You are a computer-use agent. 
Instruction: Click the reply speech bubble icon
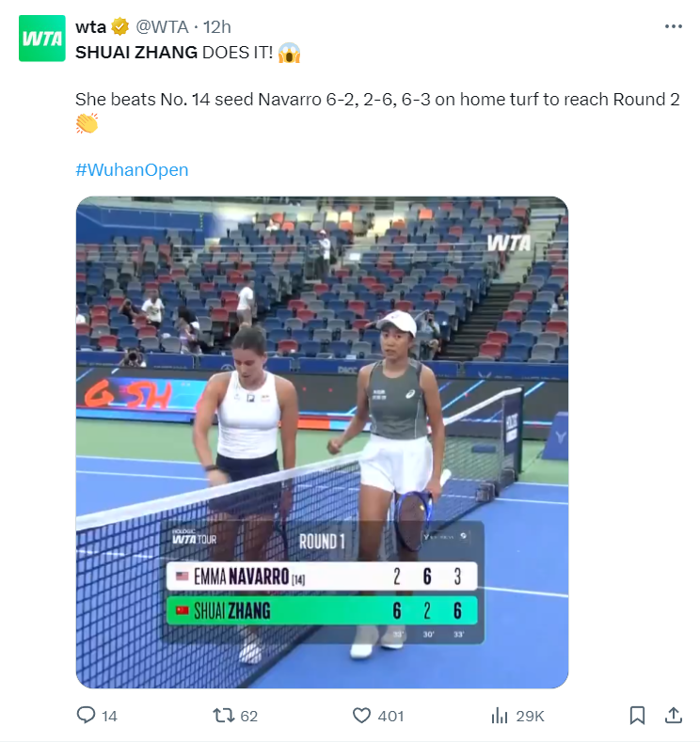click(x=86, y=715)
